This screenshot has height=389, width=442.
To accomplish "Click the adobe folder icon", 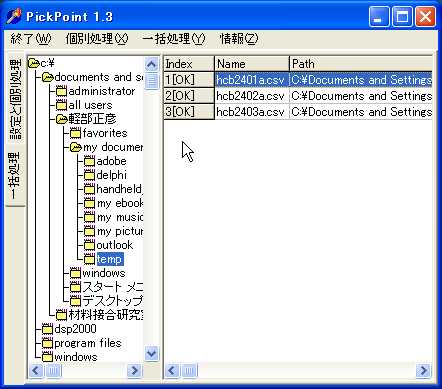I will click(89, 161).
